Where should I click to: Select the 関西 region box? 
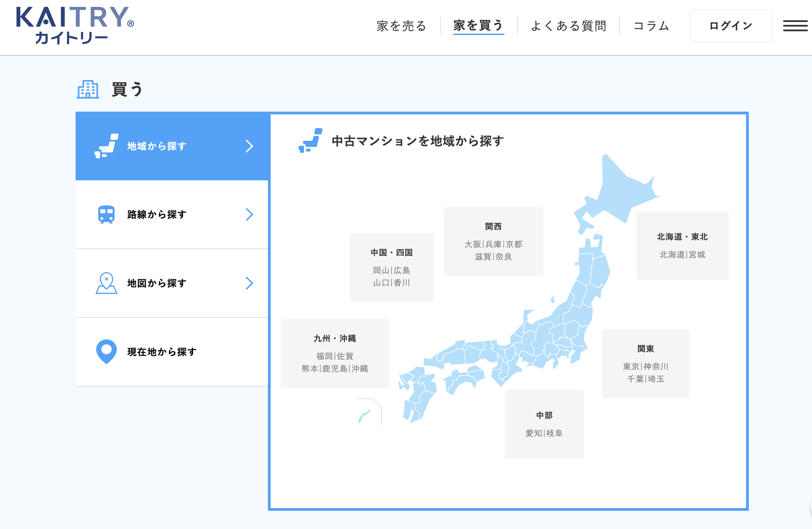click(493, 241)
